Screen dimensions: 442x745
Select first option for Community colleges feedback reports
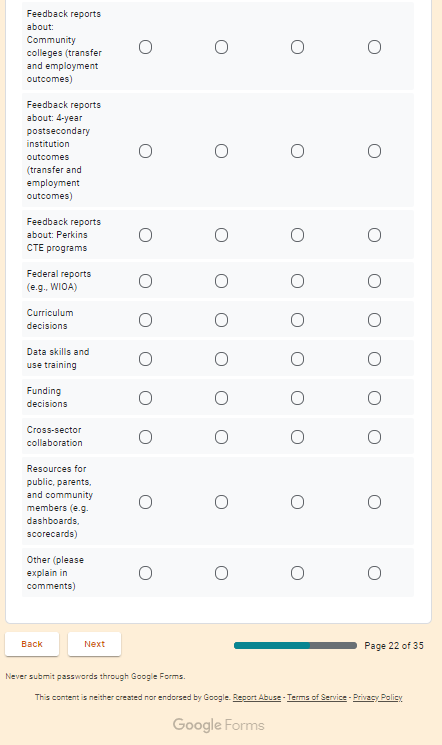[145, 47]
